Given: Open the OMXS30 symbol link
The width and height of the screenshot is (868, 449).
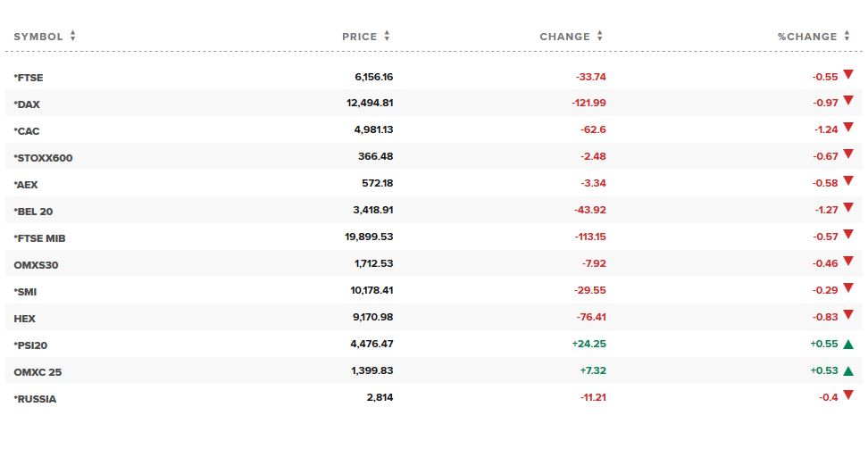Looking at the screenshot, I should point(36,265).
